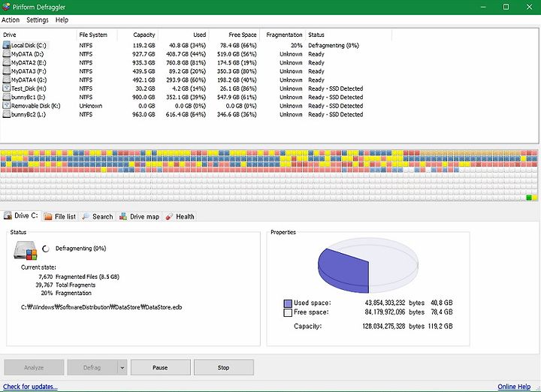The width and height of the screenshot is (541, 392).
Task: Sort by the Capacity column header
Action: (138, 35)
